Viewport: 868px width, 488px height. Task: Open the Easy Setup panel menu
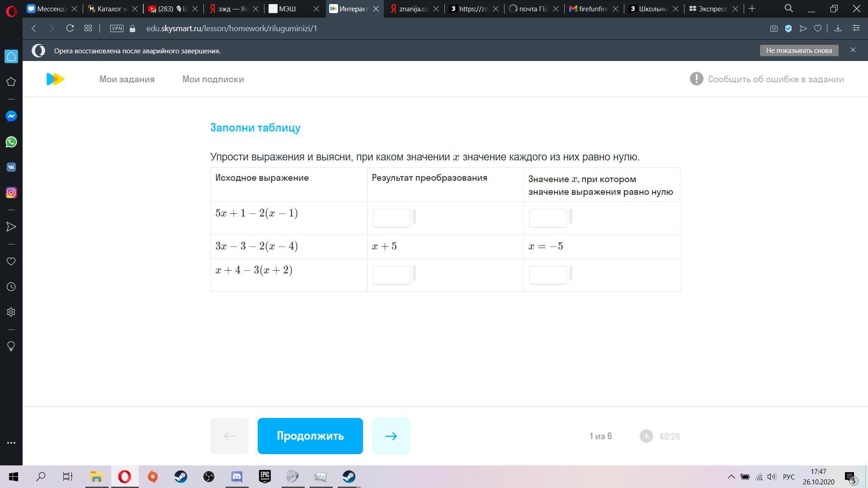click(856, 28)
